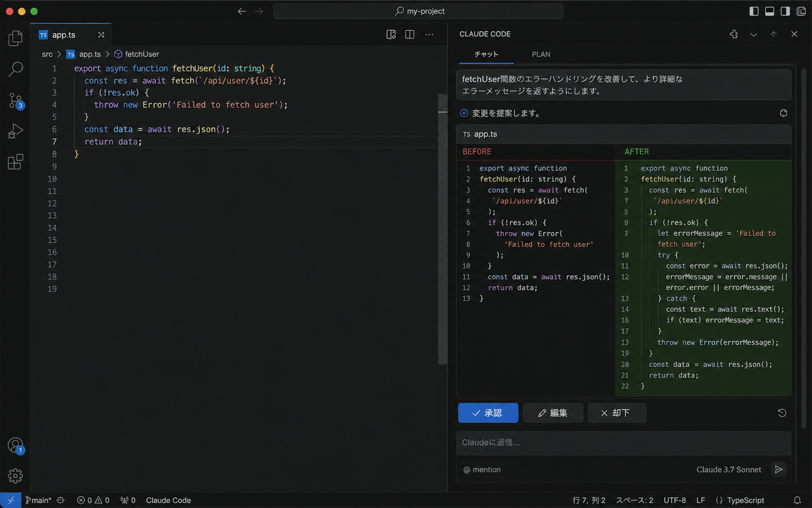Open Source Control view with 3 changes
Viewport: 812px width, 508px height.
click(x=15, y=100)
